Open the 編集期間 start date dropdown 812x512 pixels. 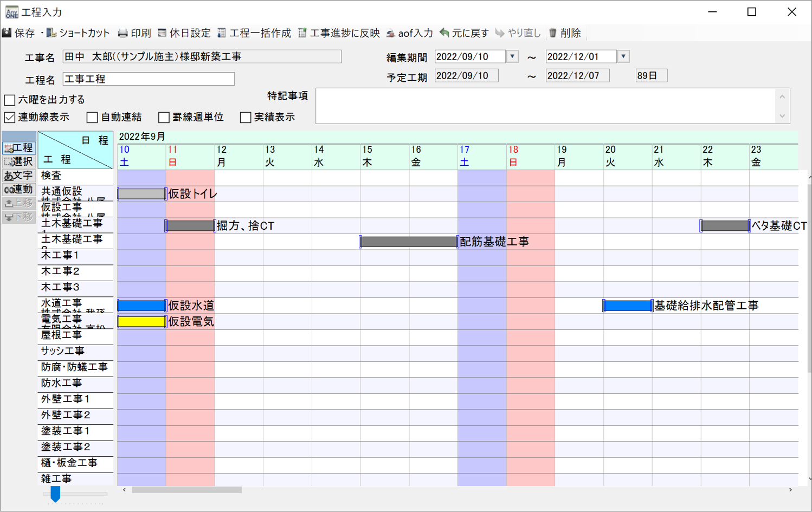click(x=512, y=56)
